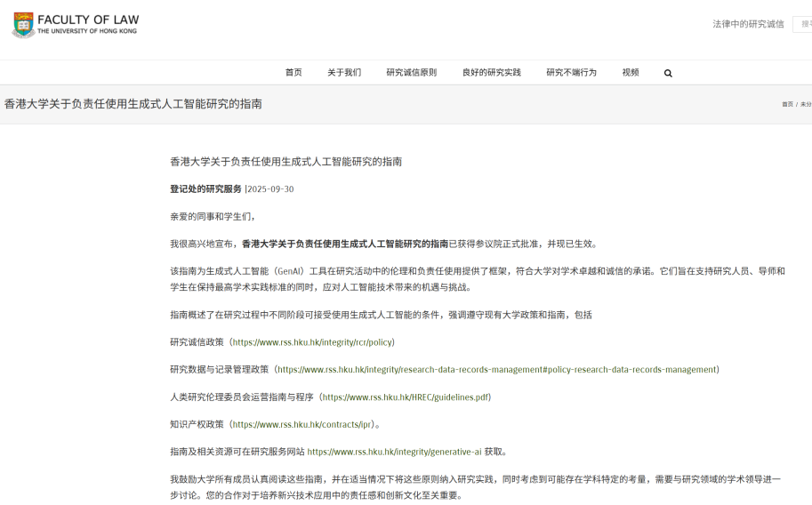Click the search input field at top right
812x505 pixels.
coord(802,24)
